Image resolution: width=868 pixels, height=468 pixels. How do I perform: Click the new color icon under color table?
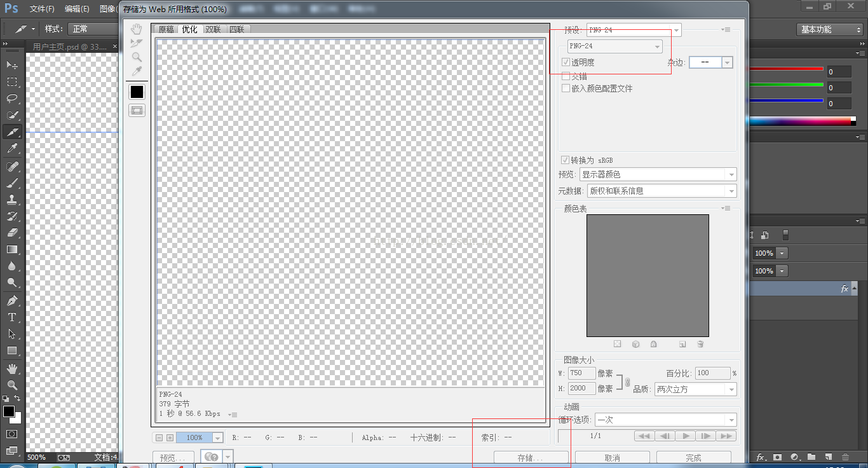point(682,344)
